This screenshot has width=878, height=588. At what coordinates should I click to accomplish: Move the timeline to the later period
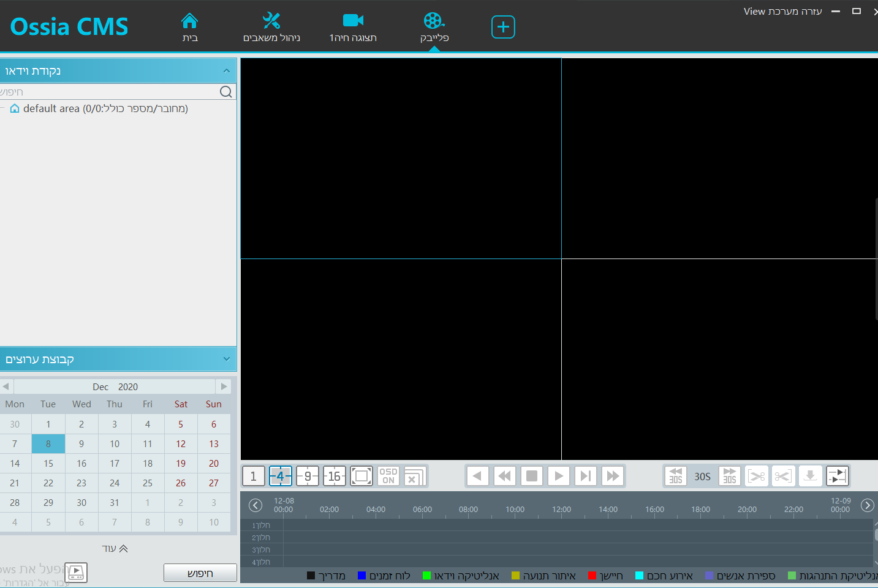pos(868,505)
